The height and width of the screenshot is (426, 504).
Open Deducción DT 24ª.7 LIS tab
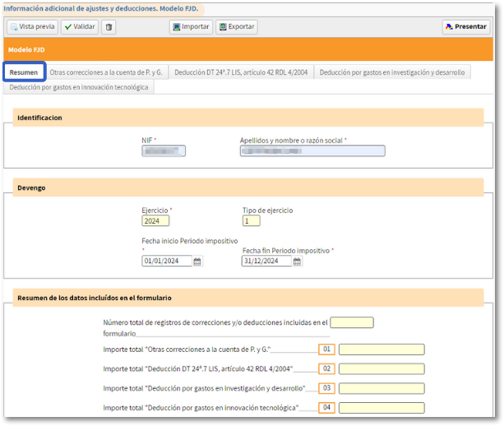point(242,72)
